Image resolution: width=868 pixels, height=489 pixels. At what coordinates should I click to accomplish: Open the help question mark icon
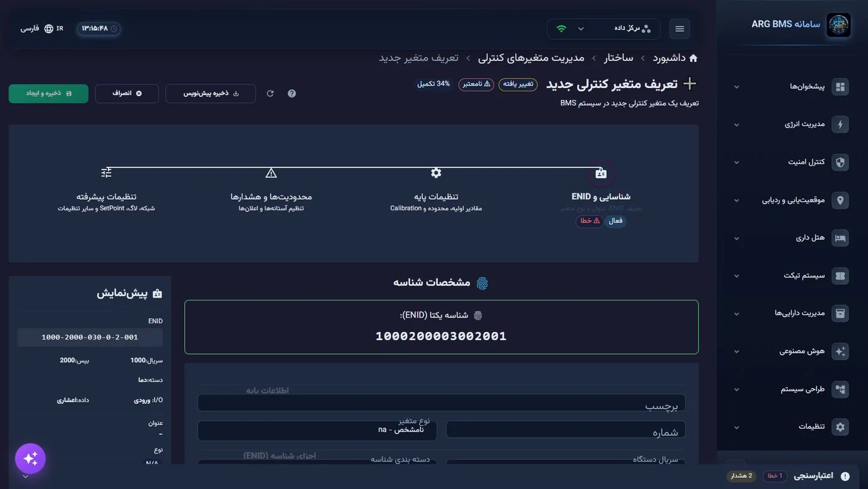(292, 94)
